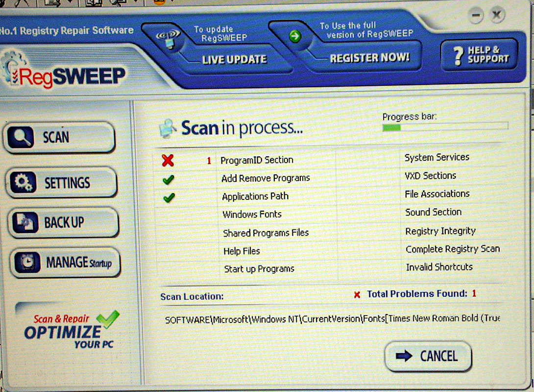Open the SETTINGS label
Image resolution: width=534 pixels, height=392 pixels.
tap(68, 183)
